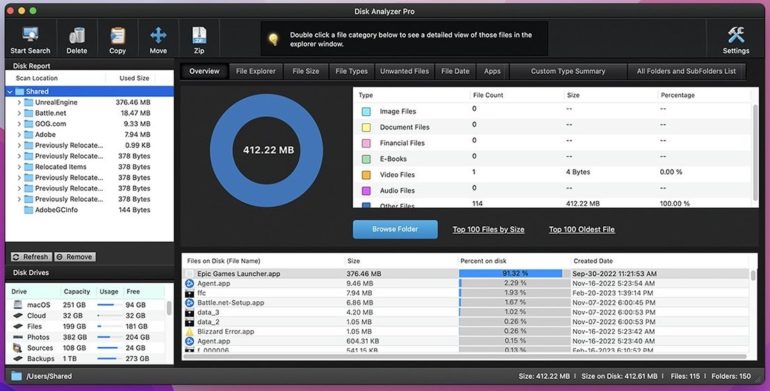The height and width of the screenshot is (391, 770).
Task: Click the Start Search toolbar icon
Action: coord(30,35)
